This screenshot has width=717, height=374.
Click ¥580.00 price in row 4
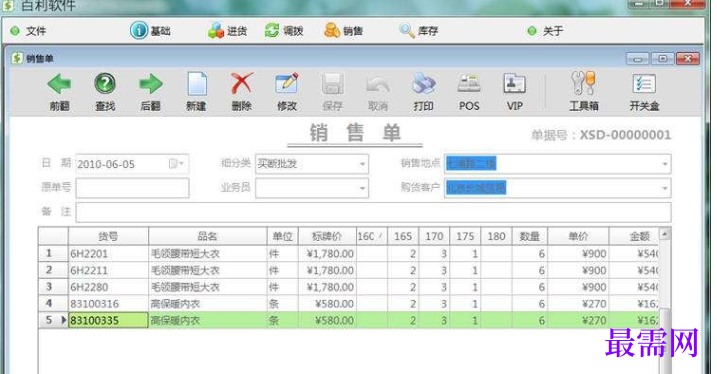point(327,304)
